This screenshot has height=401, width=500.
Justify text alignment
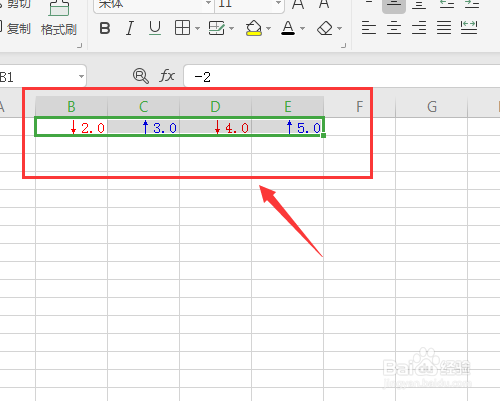point(444,28)
